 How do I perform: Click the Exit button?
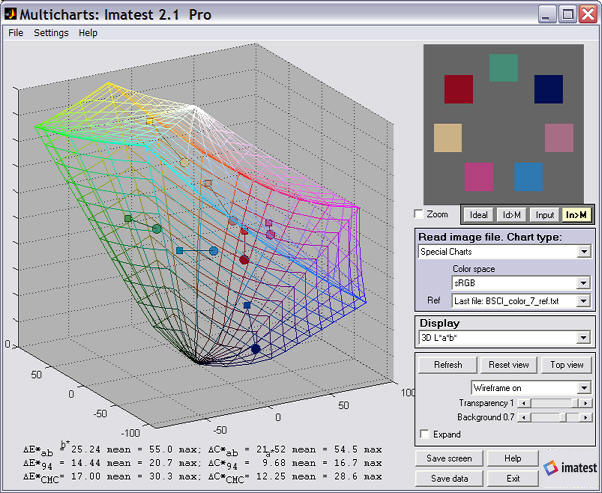point(513,478)
